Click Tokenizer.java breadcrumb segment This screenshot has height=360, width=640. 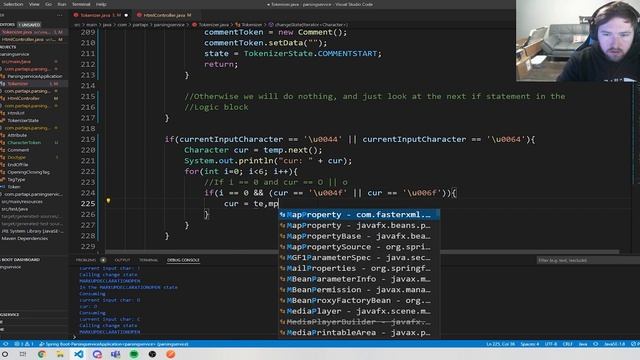coord(213,25)
